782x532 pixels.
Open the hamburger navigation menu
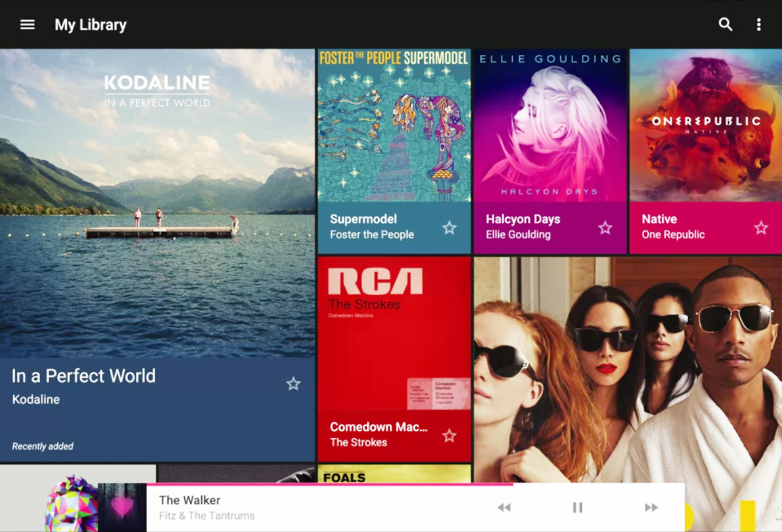point(27,25)
